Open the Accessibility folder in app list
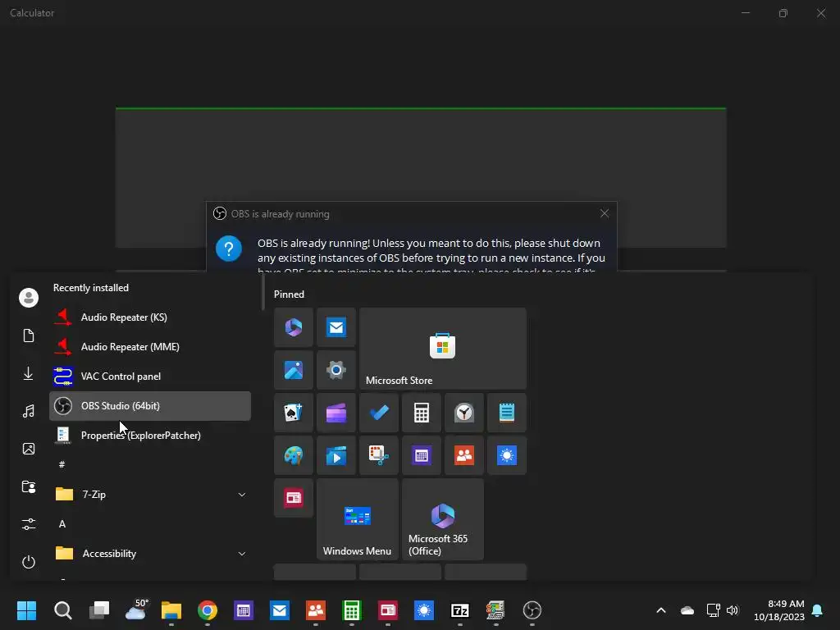Screen dimensions: 840x630 coord(150,554)
